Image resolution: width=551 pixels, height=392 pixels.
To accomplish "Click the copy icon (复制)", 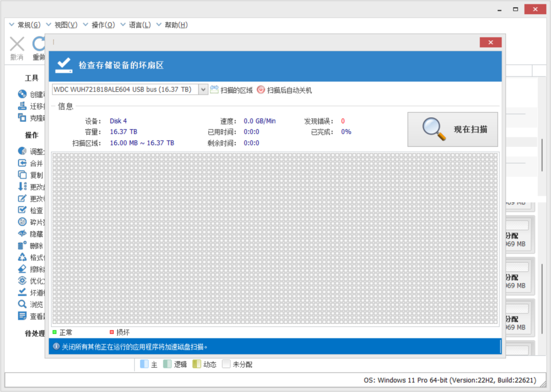I will 22,174.
